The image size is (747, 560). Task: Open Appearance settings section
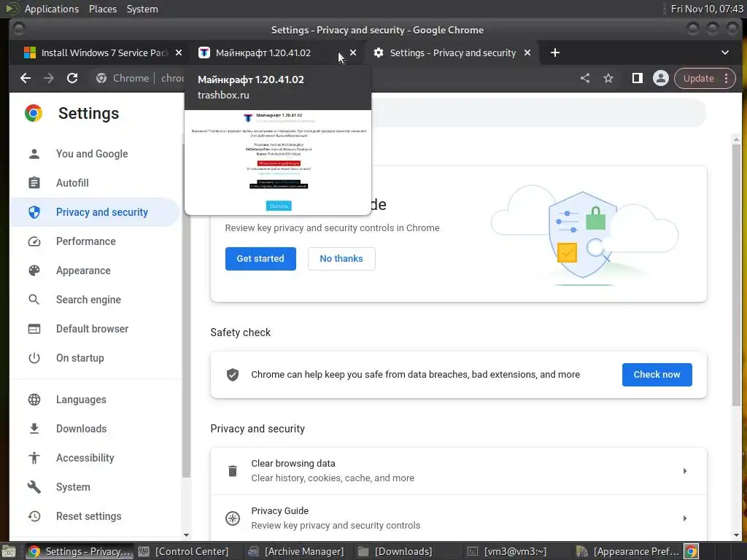coord(94,271)
